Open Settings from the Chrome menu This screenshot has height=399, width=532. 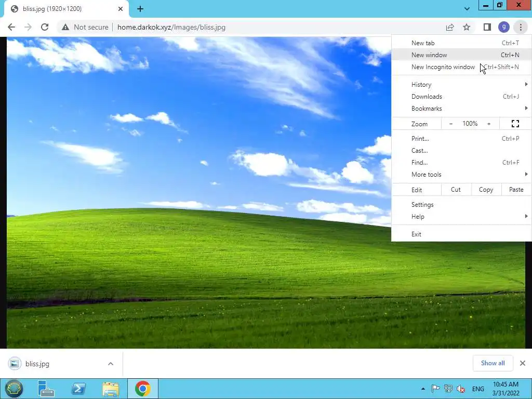(x=461, y=205)
